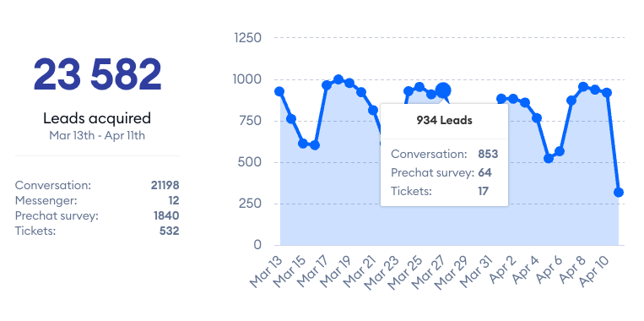The width and height of the screenshot is (644, 321).
Task: Select the Conversation total row value 21198
Action: pyautogui.click(x=165, y=185)
